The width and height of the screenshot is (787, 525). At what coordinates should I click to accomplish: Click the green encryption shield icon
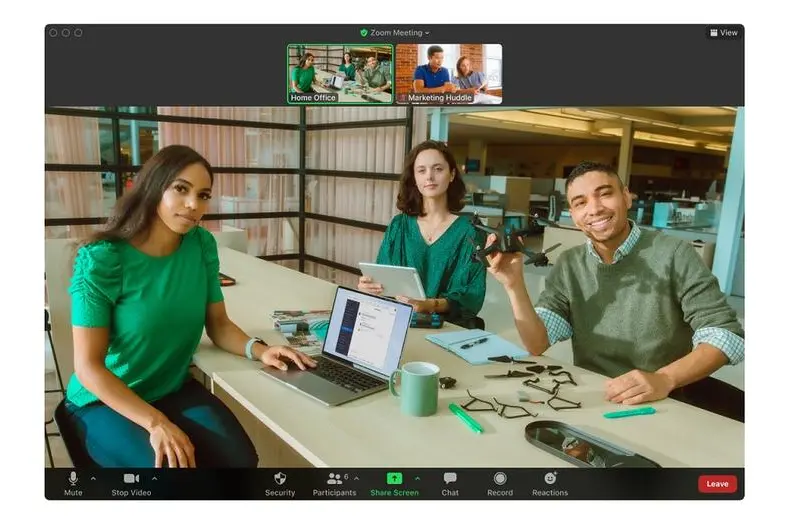[364, 33]
